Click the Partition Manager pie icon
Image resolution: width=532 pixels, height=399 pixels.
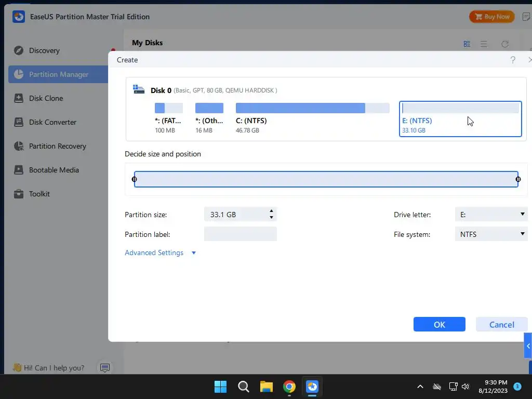pos(19,74)
